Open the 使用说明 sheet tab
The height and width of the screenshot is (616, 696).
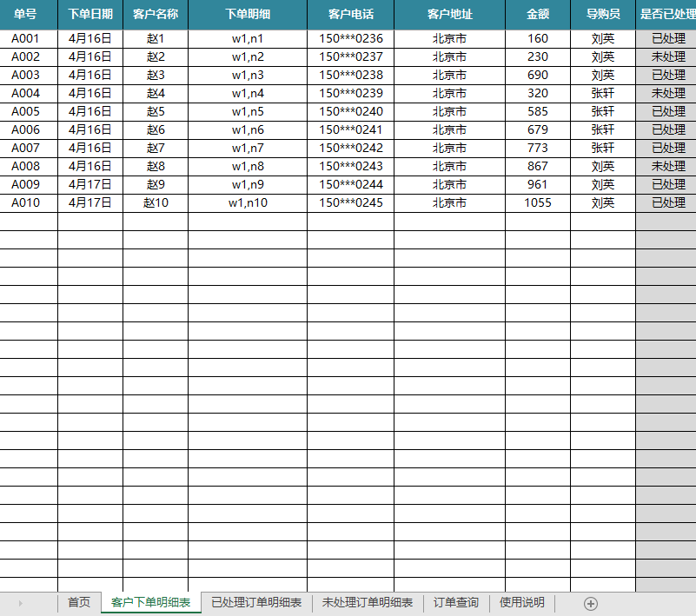click(522, 602)
